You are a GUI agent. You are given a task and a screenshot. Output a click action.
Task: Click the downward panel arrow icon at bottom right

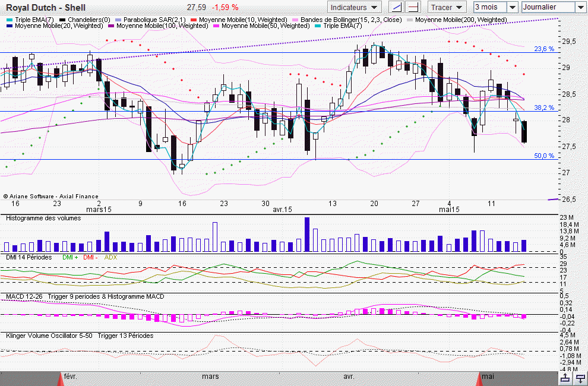point(580,379)
